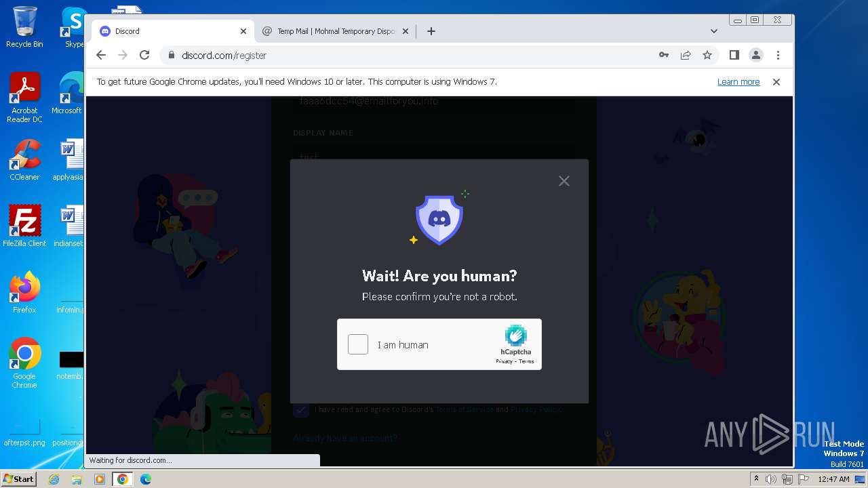
Task: Click the Discord shield logo in dialog
Action: tap(439, 220)
